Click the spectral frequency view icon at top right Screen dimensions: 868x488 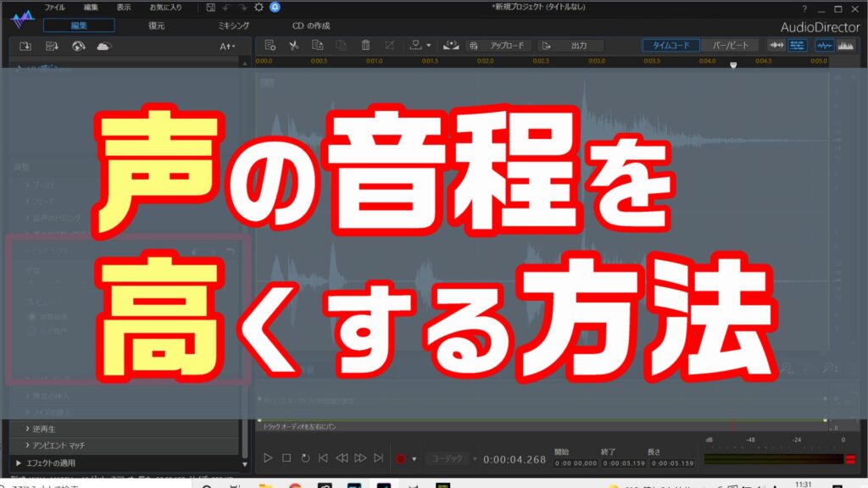[x=846, y=45]
